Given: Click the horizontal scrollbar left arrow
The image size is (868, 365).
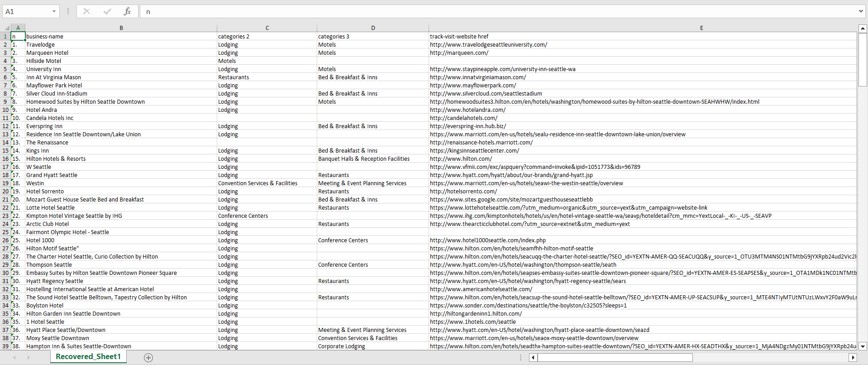Looking at the screenshot, I should click(533, 357).
